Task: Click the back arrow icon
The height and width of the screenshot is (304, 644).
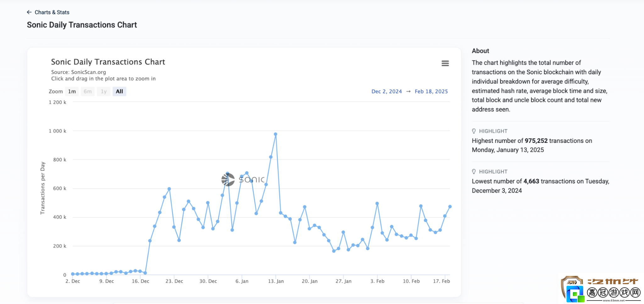Action: pyautogui.click(x=29, y=12)
